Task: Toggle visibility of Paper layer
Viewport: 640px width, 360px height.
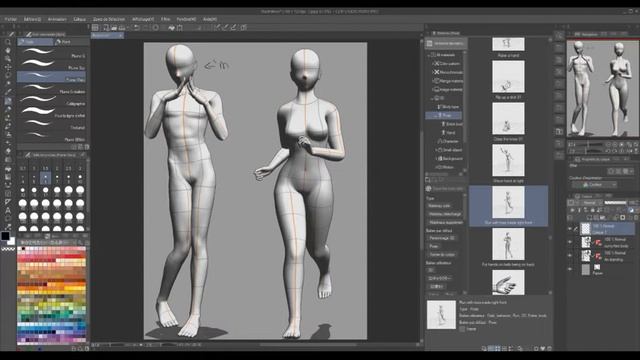Action: 570,269
